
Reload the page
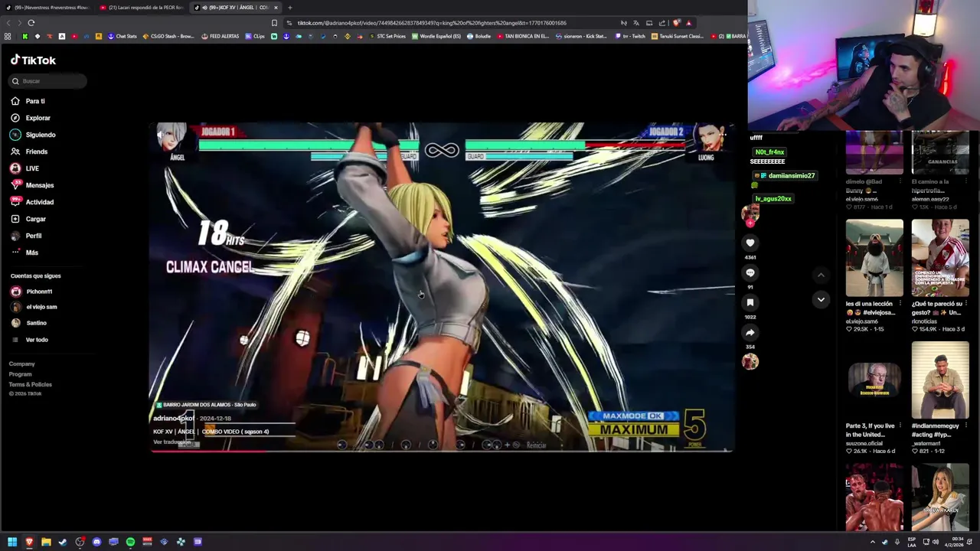[31, 23]
